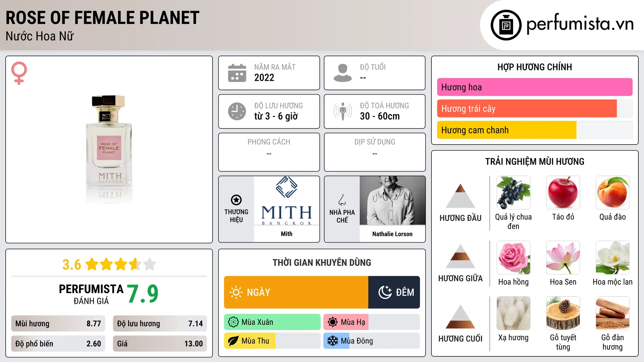644x362 pixels.
Task: Click the Độ lưu hương 7.14 score box
Action: (160, 324)
